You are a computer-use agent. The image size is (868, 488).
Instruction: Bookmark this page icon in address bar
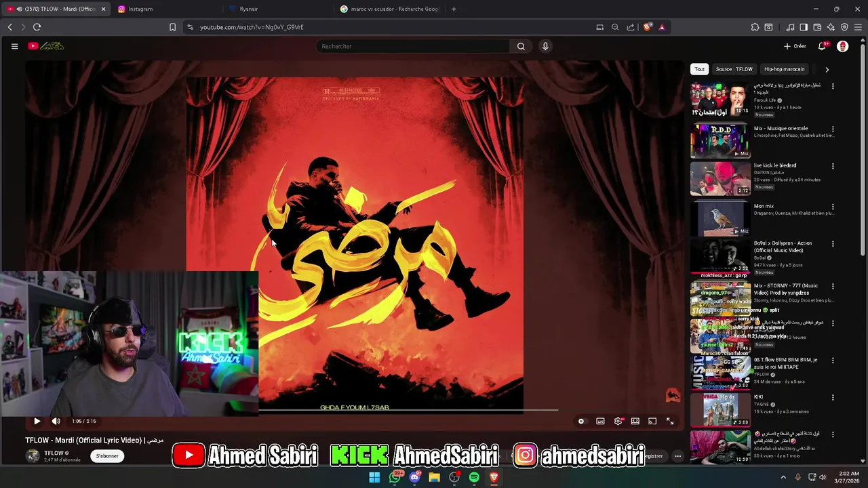point(172,27)
